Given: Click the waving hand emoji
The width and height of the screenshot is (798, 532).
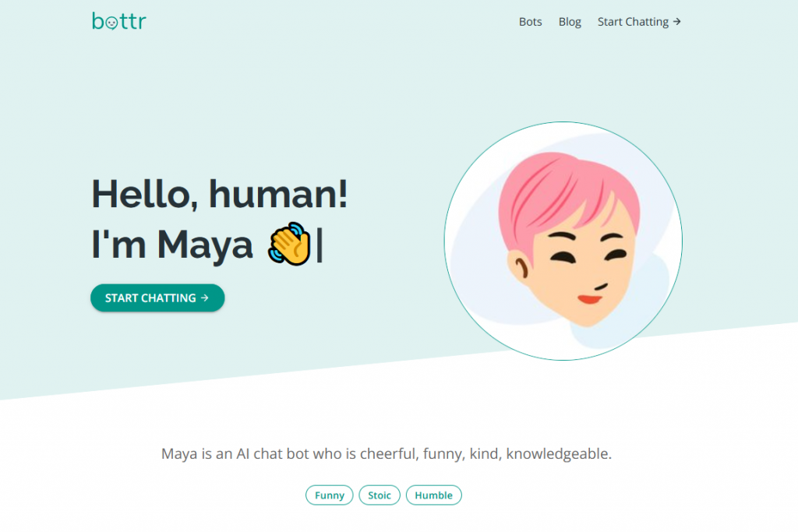Looking at the screenshot, I should pyautogui.click(x=289, y=244).
